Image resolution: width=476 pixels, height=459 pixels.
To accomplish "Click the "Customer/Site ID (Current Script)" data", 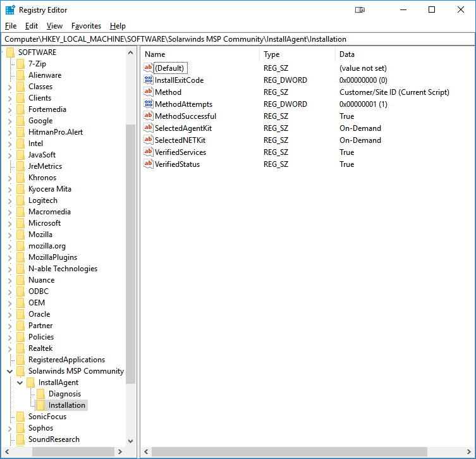I will pyautogui.click(x=394, y=92).
